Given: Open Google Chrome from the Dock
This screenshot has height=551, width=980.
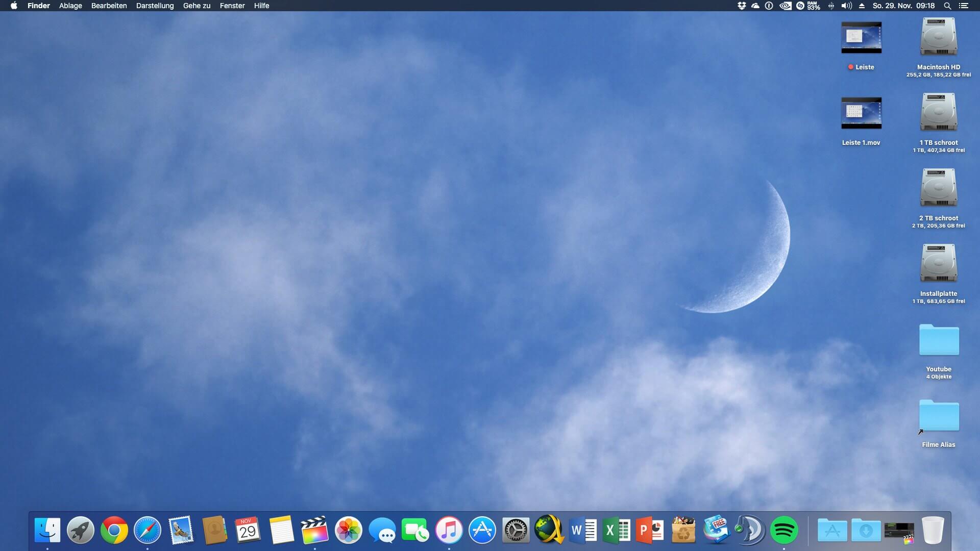Looking at the screenshot, I should (x=114, y=531).
